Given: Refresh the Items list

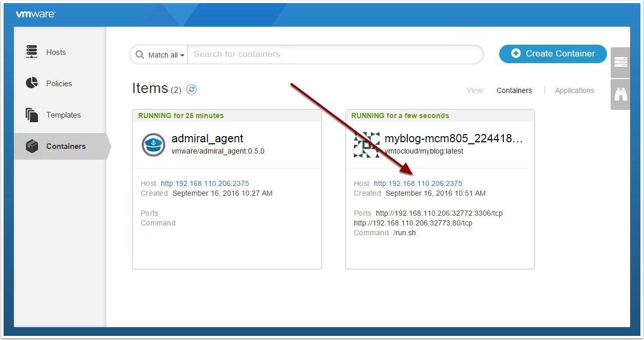Looking at the screenshot, I should point(192,89).
